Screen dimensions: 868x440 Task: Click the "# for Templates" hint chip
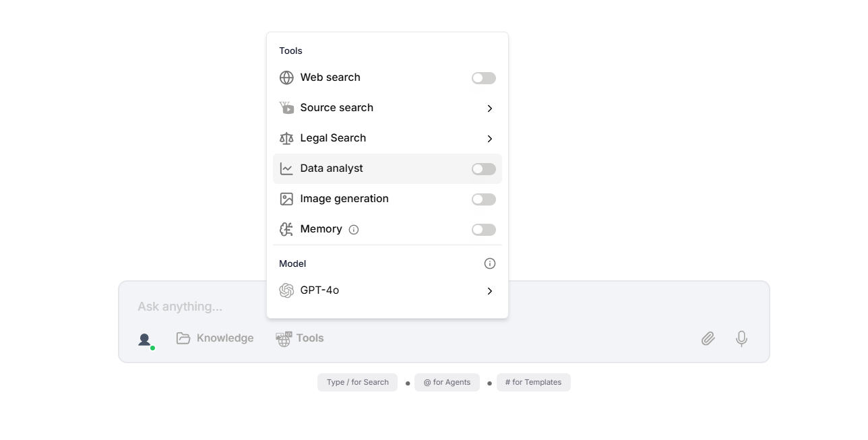533,382
